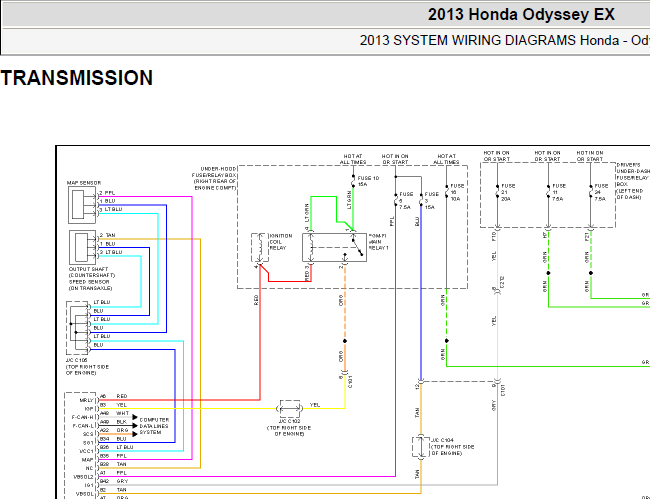Select the 'IGNITION COIL RELAY' label
Screen dimensions: 650x499
point(281,242)
